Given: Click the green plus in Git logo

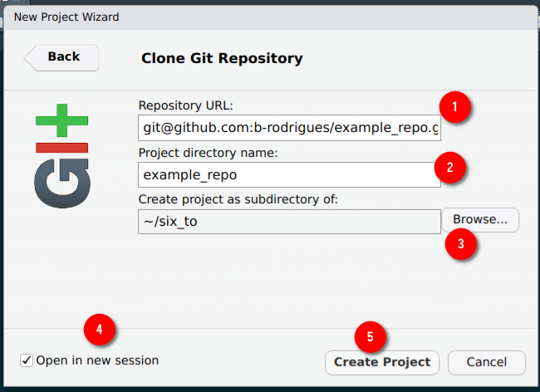Looking at the screenshot, I should pyautogui.click(x=62, y=120).
